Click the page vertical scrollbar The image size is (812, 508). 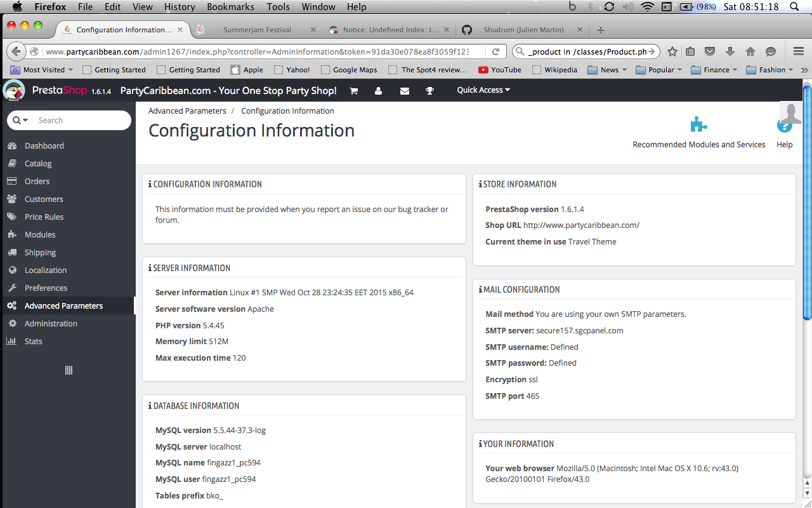[x=807, y=203]
